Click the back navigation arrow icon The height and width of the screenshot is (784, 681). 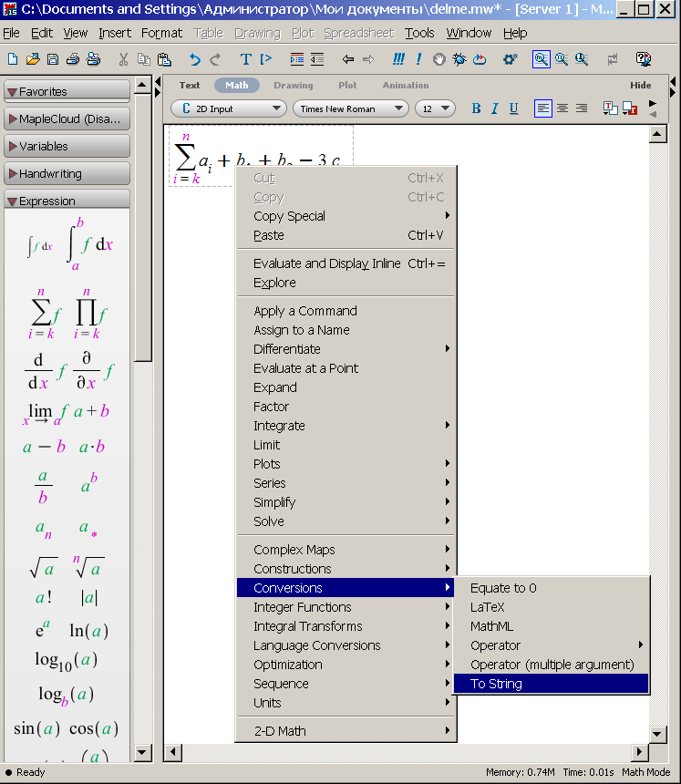point(348,59)
